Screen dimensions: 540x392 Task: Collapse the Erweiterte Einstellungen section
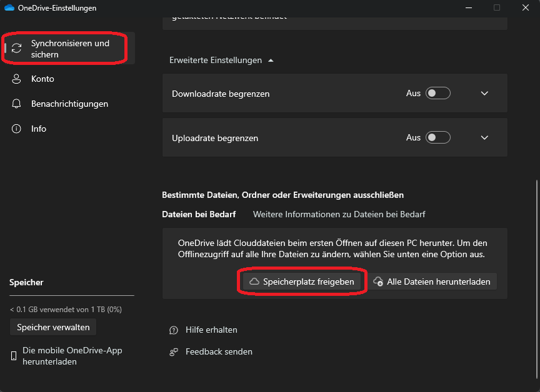click(x=221, y=60)
